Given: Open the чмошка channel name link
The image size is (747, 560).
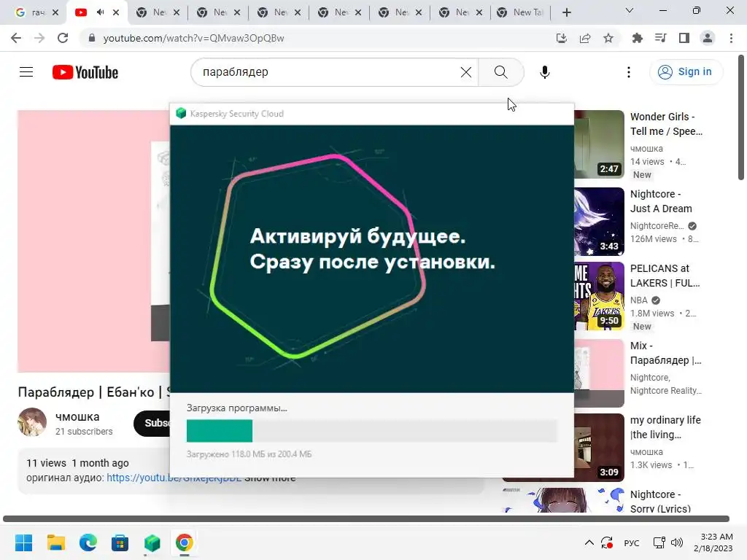Looking at the screenshot, I should point(77,416).
